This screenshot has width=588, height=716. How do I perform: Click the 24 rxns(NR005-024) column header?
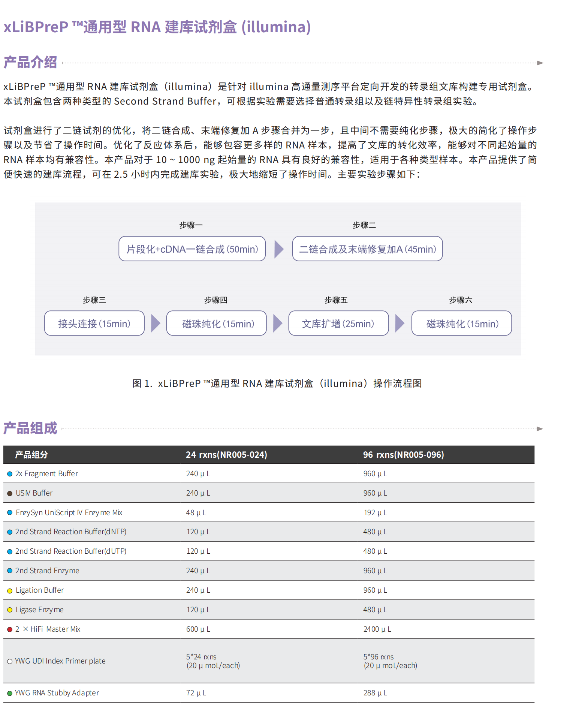[x=226, y=455]
